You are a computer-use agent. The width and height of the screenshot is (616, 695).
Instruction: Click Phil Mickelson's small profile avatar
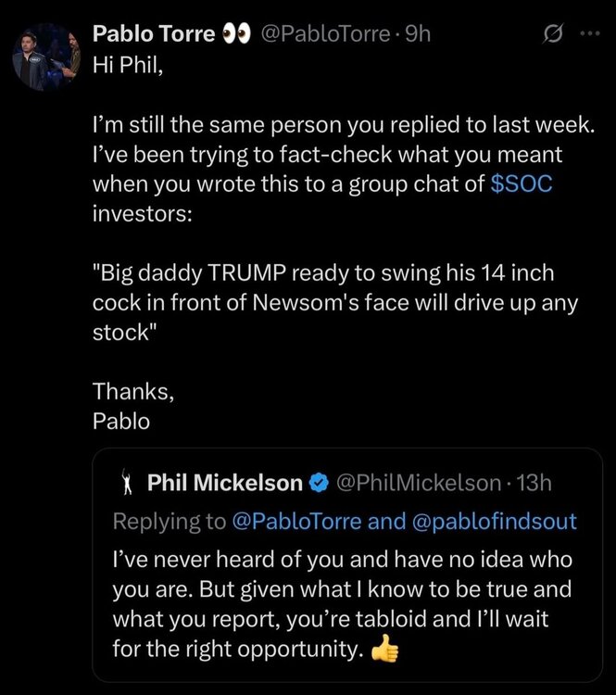[x=127, y=483]
